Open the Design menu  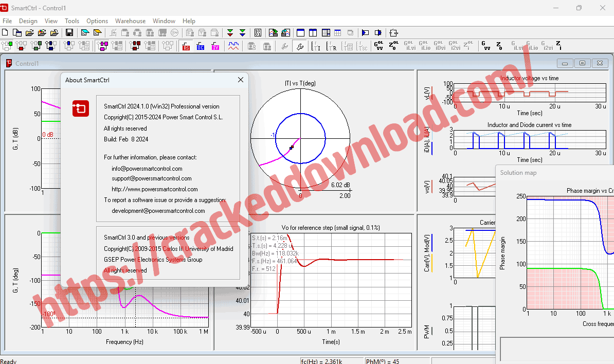pyautogui.click(x=28, y=21)
